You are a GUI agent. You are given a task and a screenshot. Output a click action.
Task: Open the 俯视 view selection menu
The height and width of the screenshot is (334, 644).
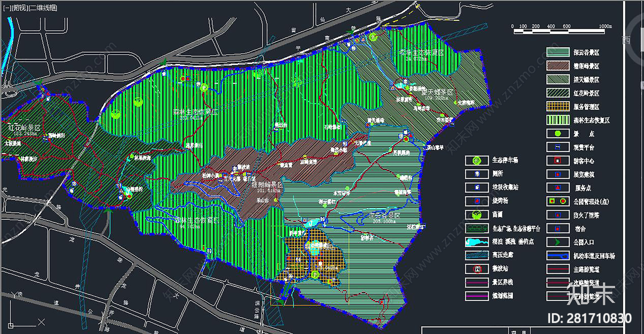(x=20, y=8)
